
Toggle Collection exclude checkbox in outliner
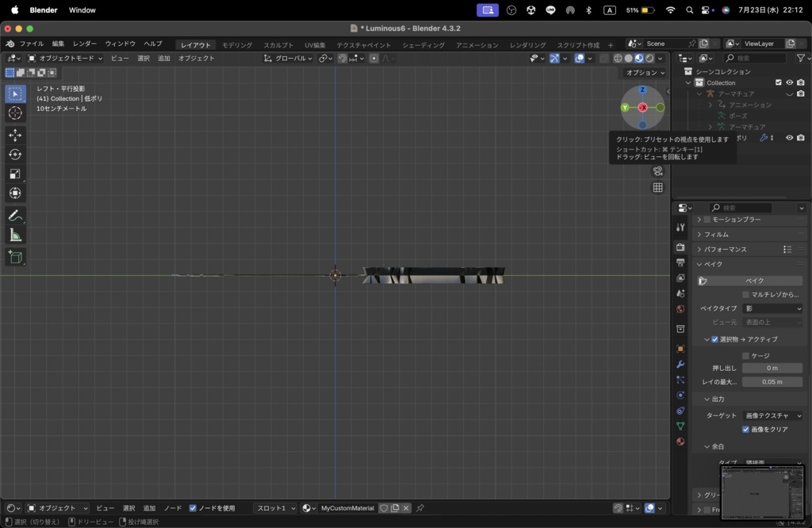click(x=779, y=82)
